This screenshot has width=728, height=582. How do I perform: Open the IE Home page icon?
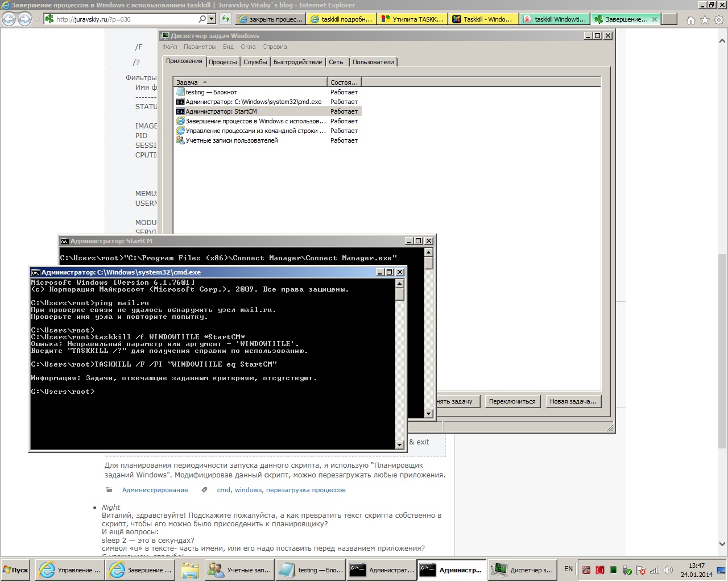pos(691,20)
